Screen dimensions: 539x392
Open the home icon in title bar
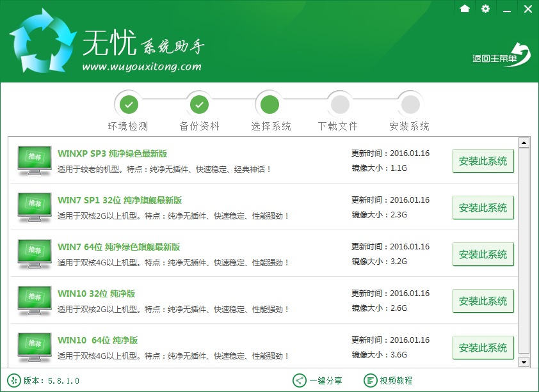point(464,8)
